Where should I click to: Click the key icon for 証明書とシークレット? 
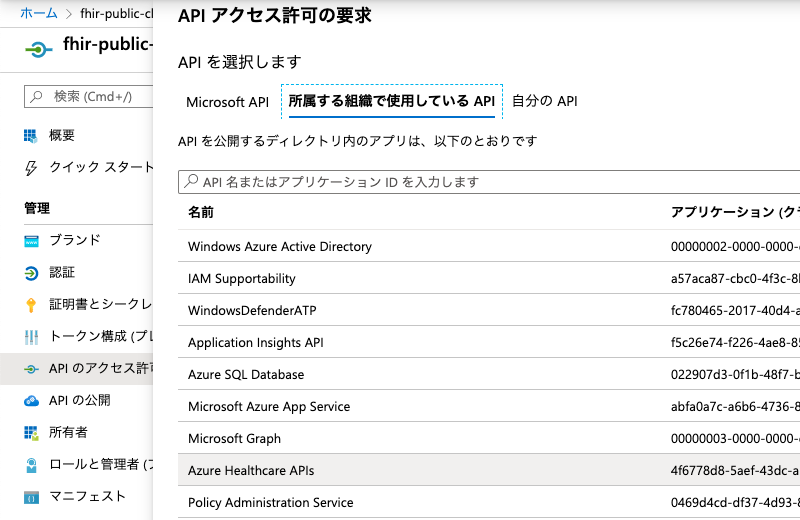31,305
